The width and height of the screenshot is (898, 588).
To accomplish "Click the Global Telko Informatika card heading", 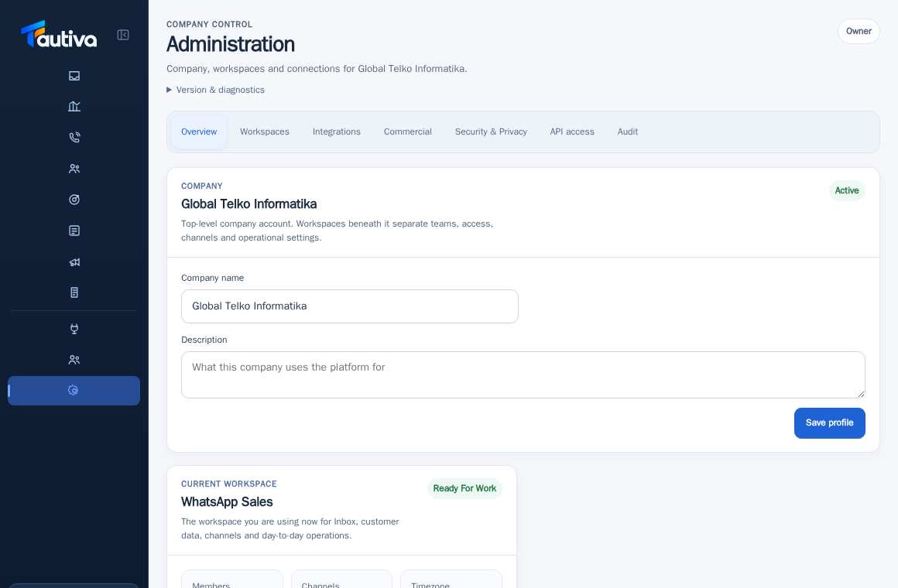I will coord(249,203).
